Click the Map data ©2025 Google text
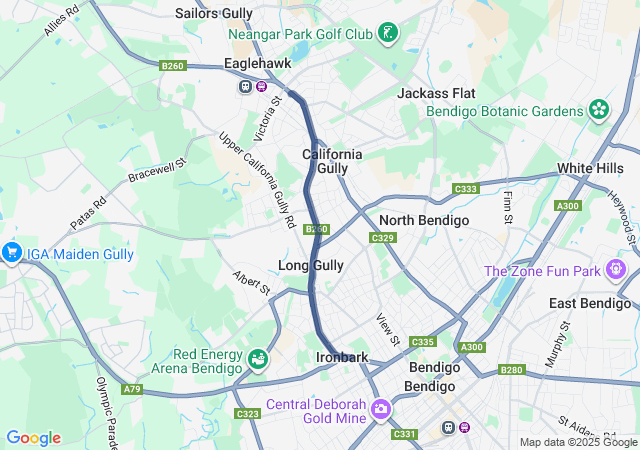Viewport: 640px width, 450px height. (x=579, y=442)
